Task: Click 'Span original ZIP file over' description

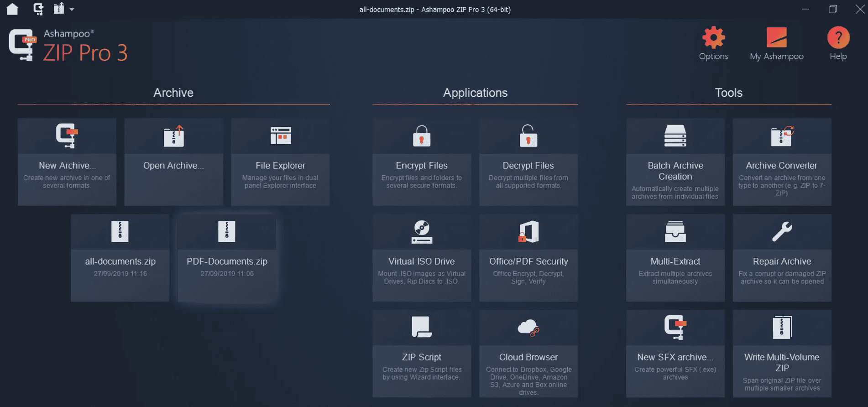Action: 782,384
